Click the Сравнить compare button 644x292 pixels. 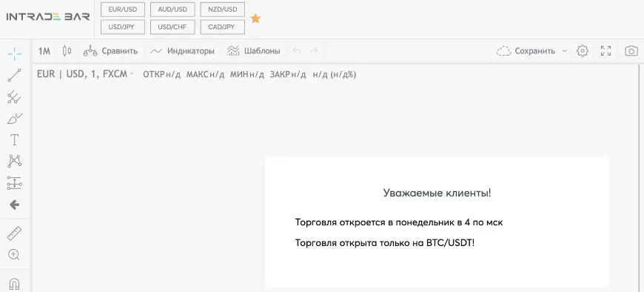(110, 51)
